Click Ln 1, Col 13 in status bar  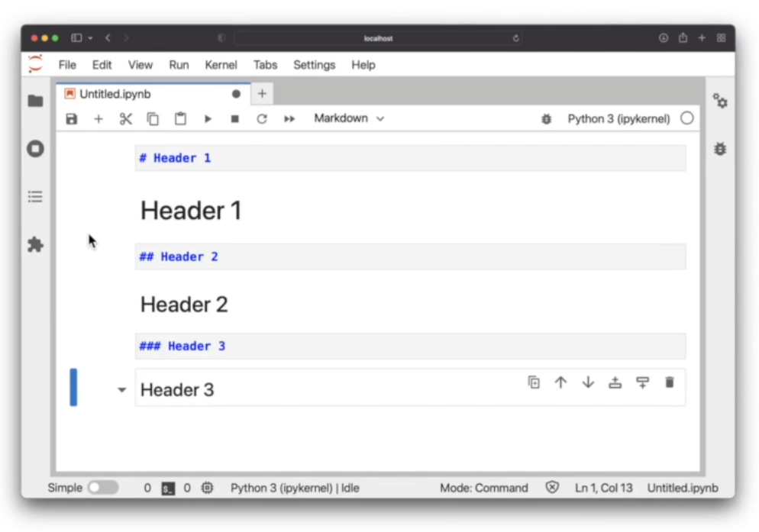pyautogui.click(x=604, y=488)
